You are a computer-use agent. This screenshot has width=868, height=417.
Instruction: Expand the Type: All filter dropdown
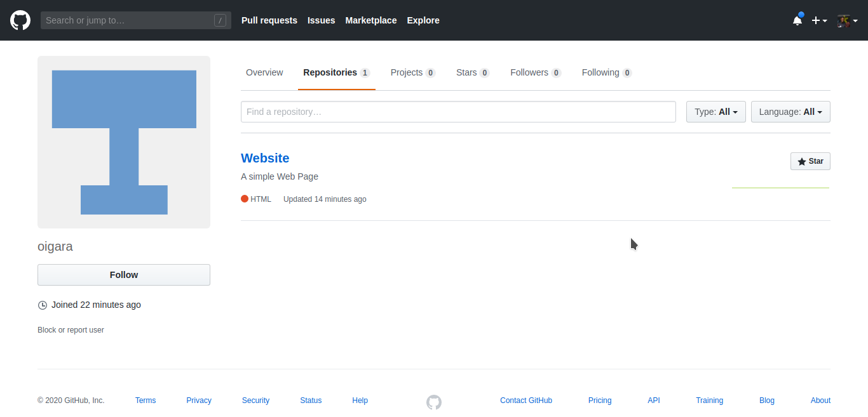point(715,111)
